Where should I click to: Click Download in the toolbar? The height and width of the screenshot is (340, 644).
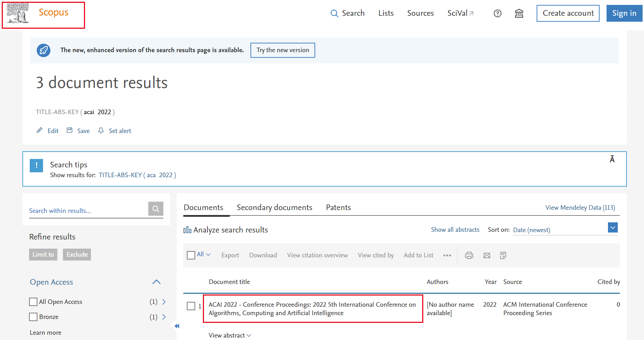pyautogui.click(x=263, y=255)
